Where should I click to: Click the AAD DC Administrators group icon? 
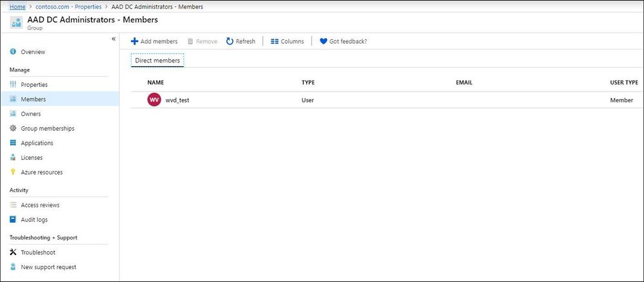(x=16, y=23)
